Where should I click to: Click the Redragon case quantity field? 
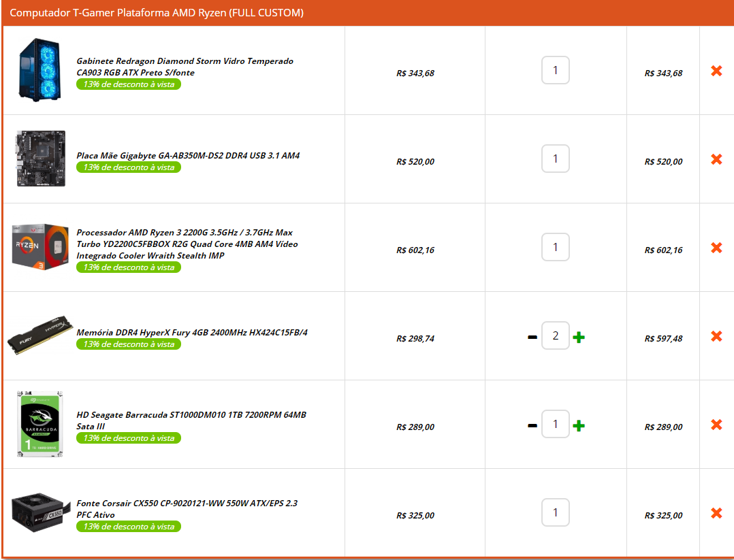coord(556,70)
